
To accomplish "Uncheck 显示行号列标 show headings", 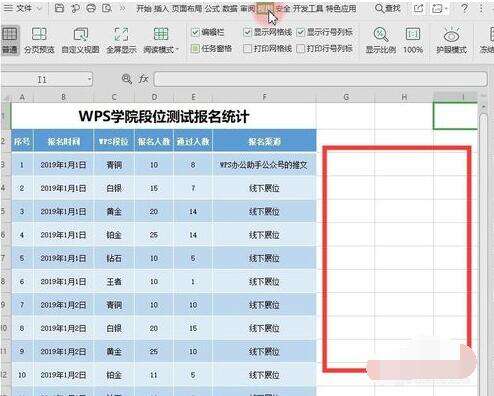I will tap(300, 32).
